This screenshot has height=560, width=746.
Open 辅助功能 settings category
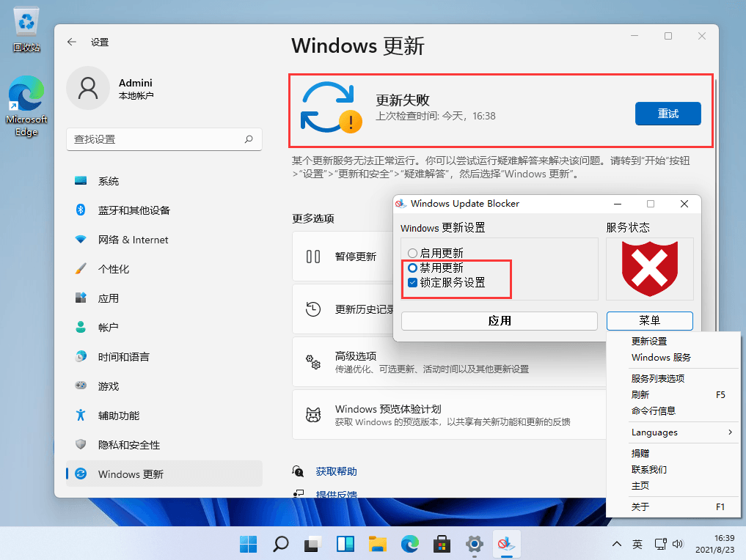tap(164, 416)
